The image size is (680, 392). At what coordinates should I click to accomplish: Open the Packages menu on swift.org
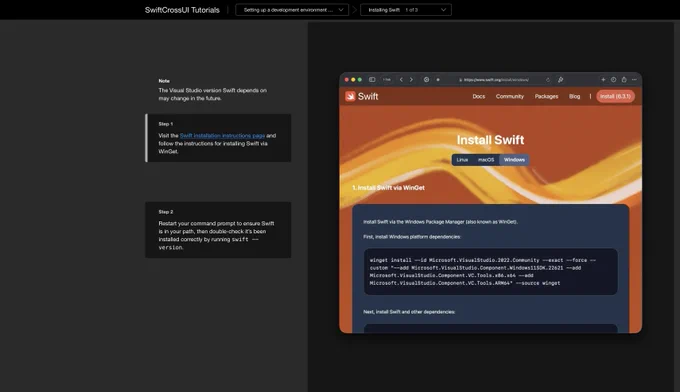[546, 96]
